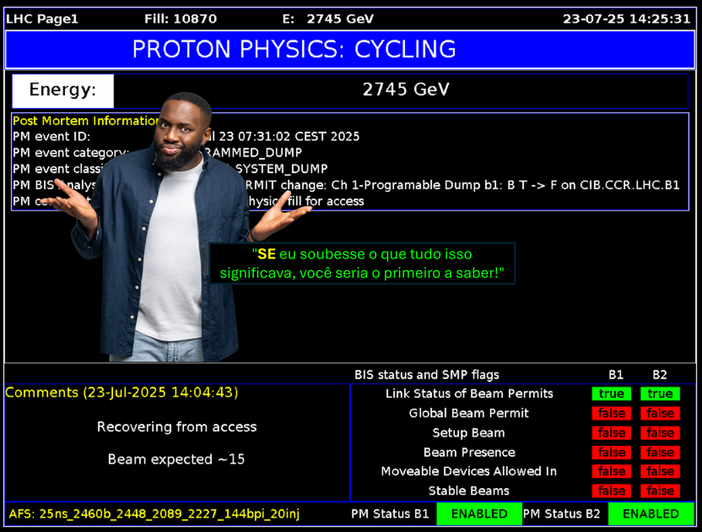Image resolution: width=702 pixels, height=532 pixels.
Task: Click the B2 Link Status true indicator
Action: coord(660,394)
